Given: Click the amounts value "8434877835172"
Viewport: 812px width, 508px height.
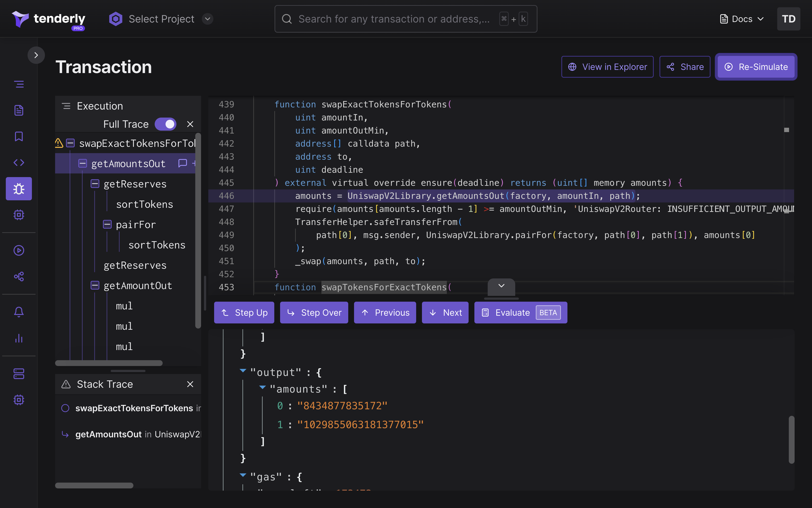Looking at the screenshot, I should [x=342, y=406].
